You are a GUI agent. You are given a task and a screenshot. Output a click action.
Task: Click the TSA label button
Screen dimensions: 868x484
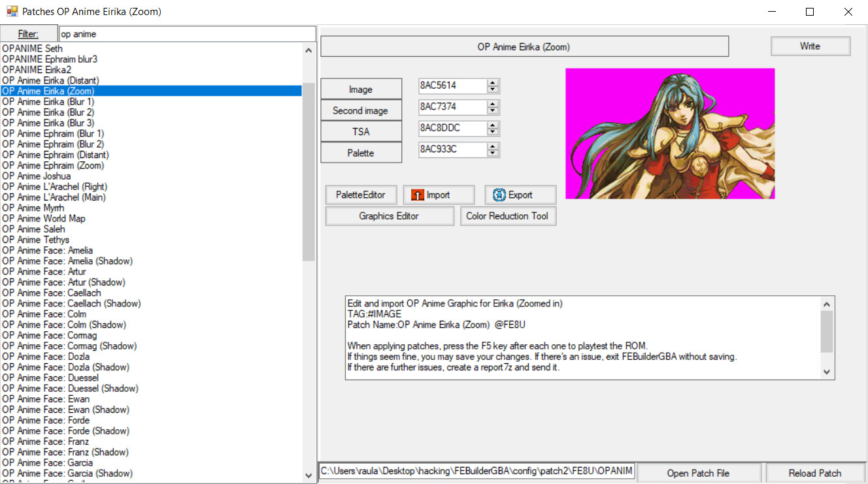pos(361,131)
